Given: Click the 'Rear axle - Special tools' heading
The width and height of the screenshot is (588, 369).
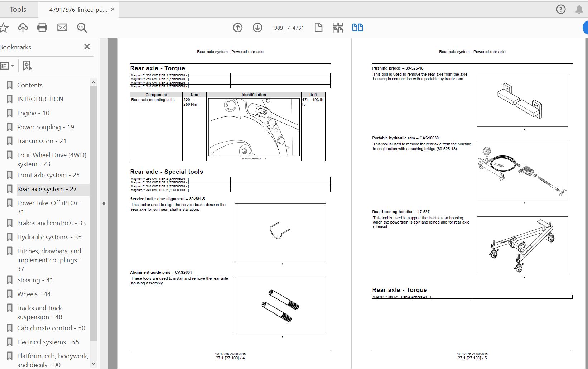Looking at the screenshot, I should [x=167, y=172].
